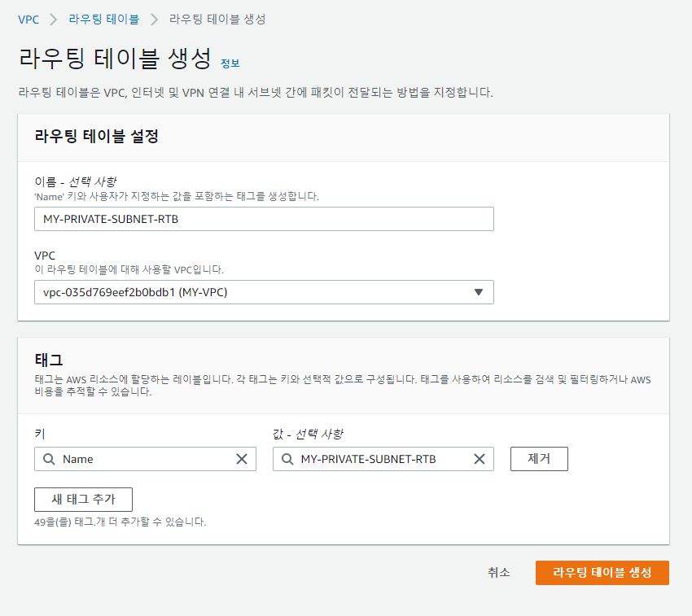This screenshot has height=616, width=692.
Task: Focus the tag value MY-PRIVATE-SUBNET-RTB field
Action: coord(383,459)
